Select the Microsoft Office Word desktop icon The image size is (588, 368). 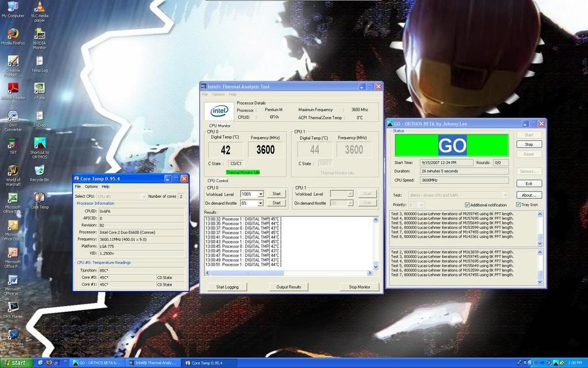pyautogui.click(x=13, y=285)
